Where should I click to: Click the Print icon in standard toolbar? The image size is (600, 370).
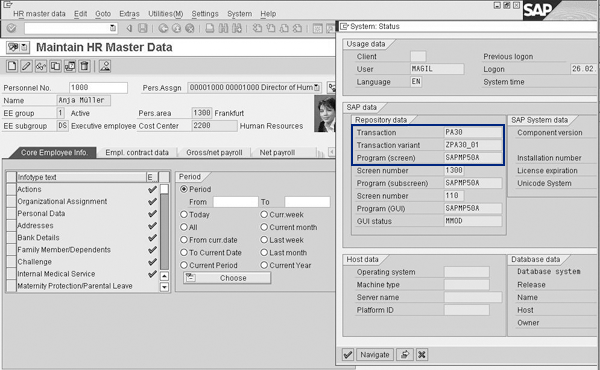[x=210, y=28]
